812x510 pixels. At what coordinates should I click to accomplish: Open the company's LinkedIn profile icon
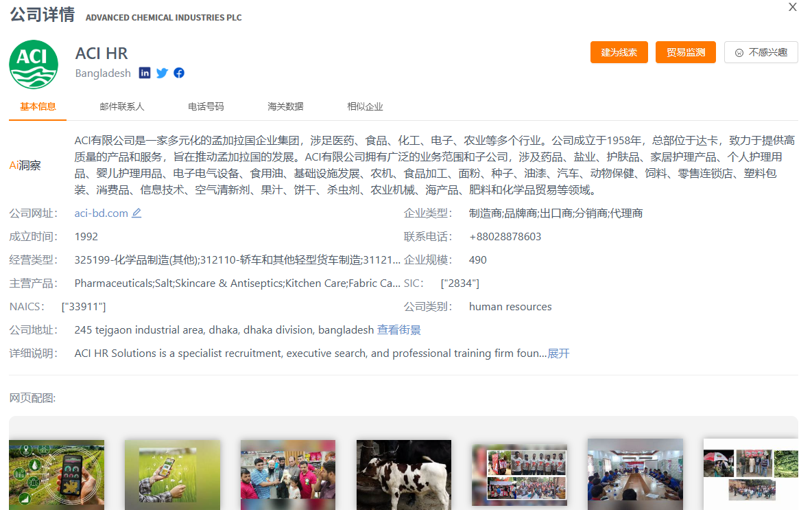145,73
